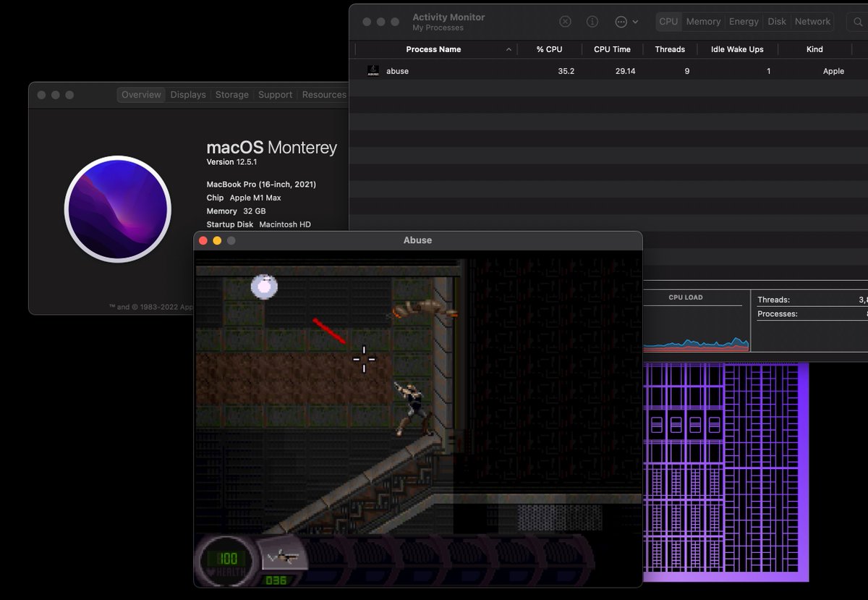
Task: Click the macOS Monterey logo image
Action: coord(118,209)
